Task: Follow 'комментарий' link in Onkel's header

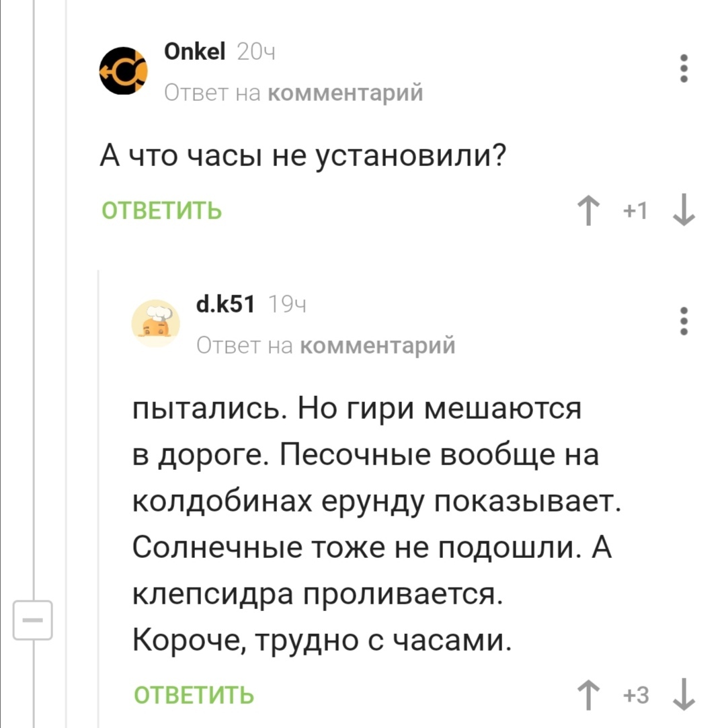Action: tap(346, 92)
